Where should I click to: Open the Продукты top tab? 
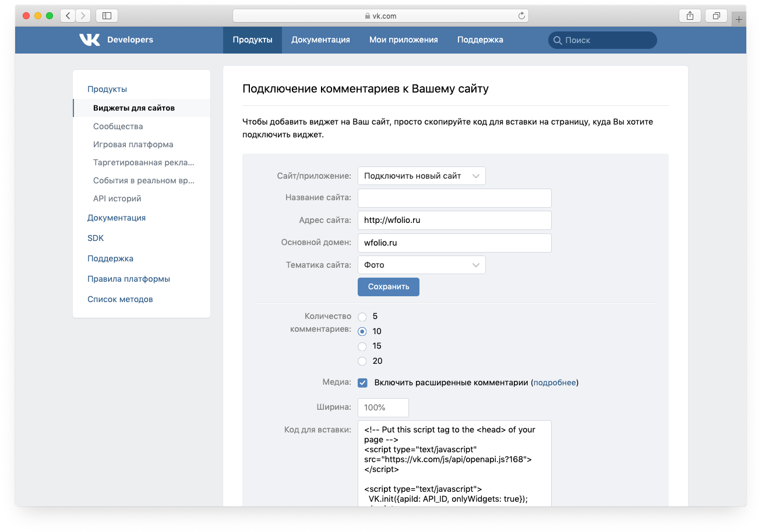252,40
